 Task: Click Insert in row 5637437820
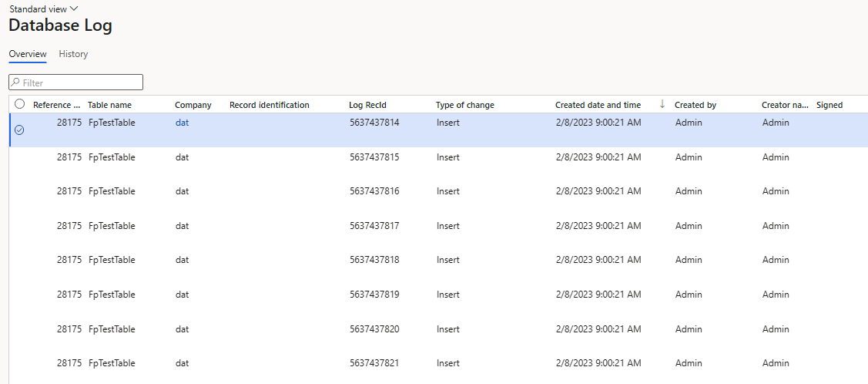(x=447, y=329)
